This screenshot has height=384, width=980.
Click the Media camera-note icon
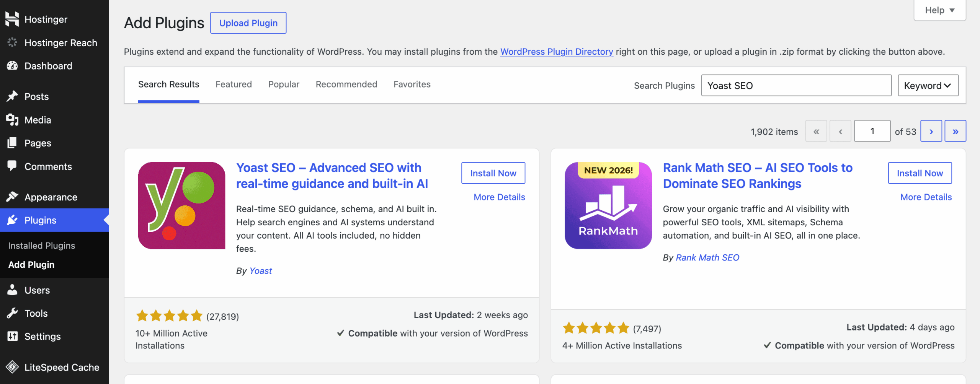(x=12, y=120)
